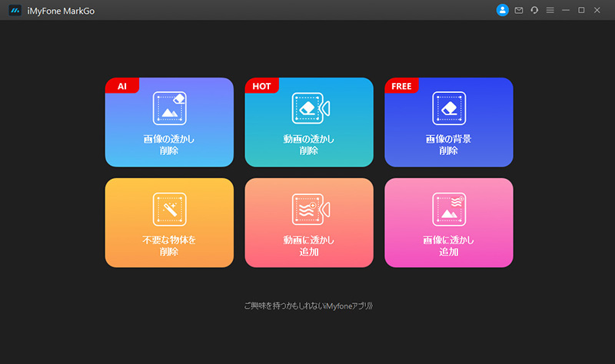
Task: Open the 不要な物体を削除 card
Action: point(169,223)
